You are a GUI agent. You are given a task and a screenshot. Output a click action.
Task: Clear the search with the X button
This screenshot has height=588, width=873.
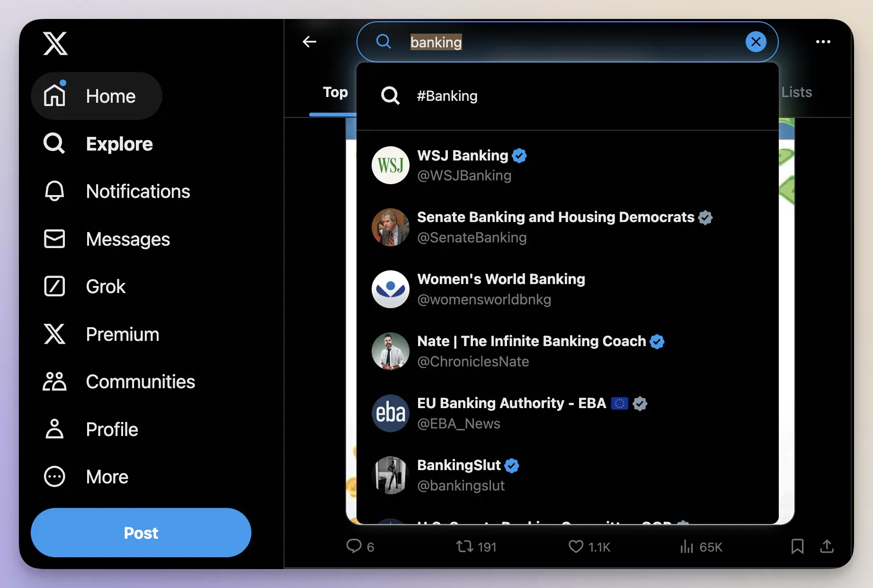click(756, 42)
